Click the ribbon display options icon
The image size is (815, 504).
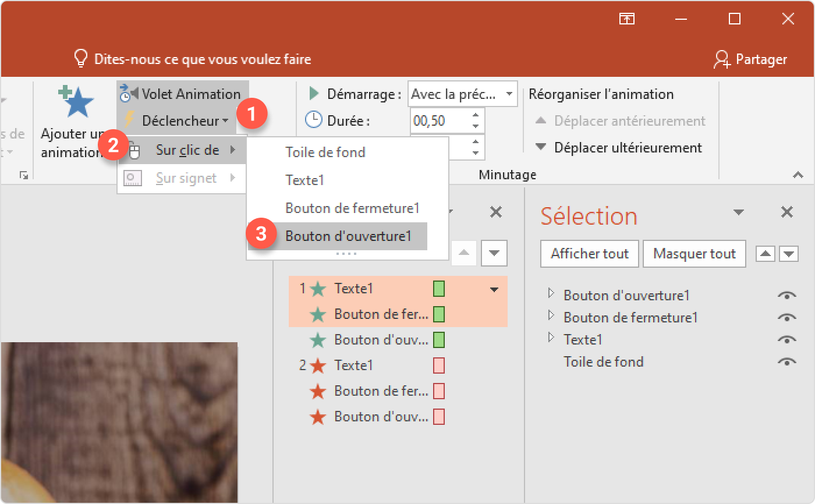pos(626,19)
